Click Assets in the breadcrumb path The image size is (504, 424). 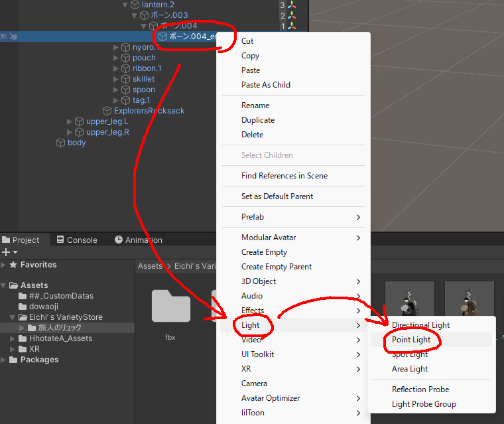click(x=150, y=266)
